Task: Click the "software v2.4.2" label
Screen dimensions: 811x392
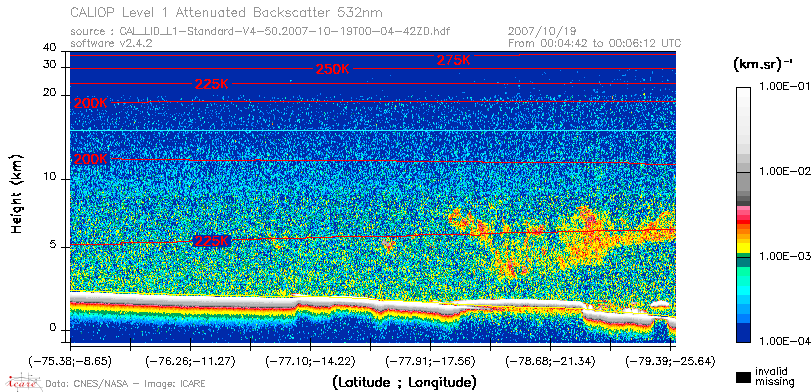Action: point(111,43)
